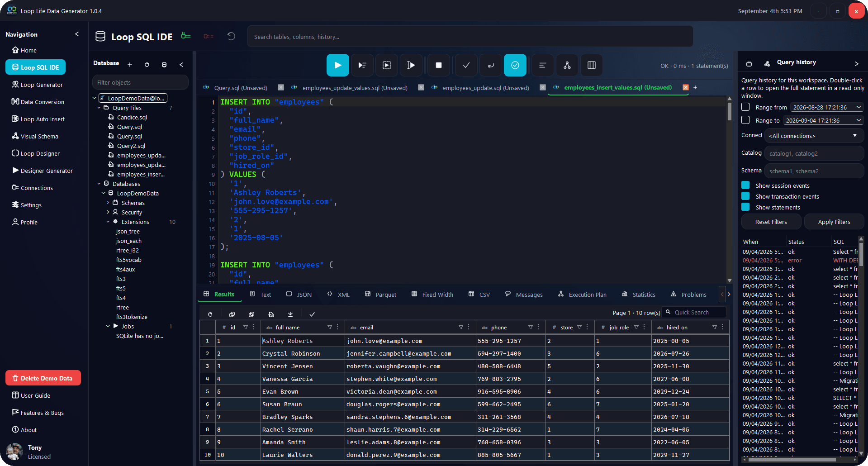Switch to employees_update_values.sql tab
Viewport: 868px width, 466px height.
[x=355, y=88]
